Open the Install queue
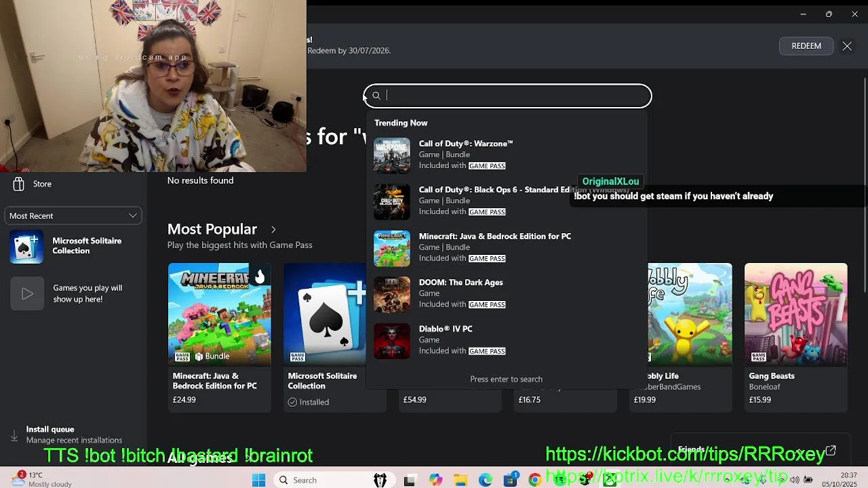868x488 pixels. pyautogui.click(x=73, y=434)
